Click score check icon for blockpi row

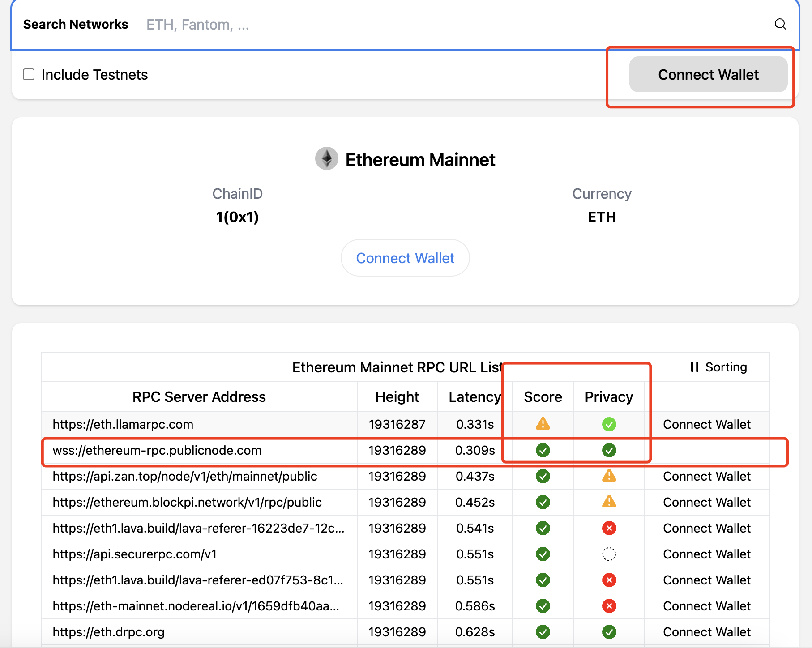click(543, 502)
